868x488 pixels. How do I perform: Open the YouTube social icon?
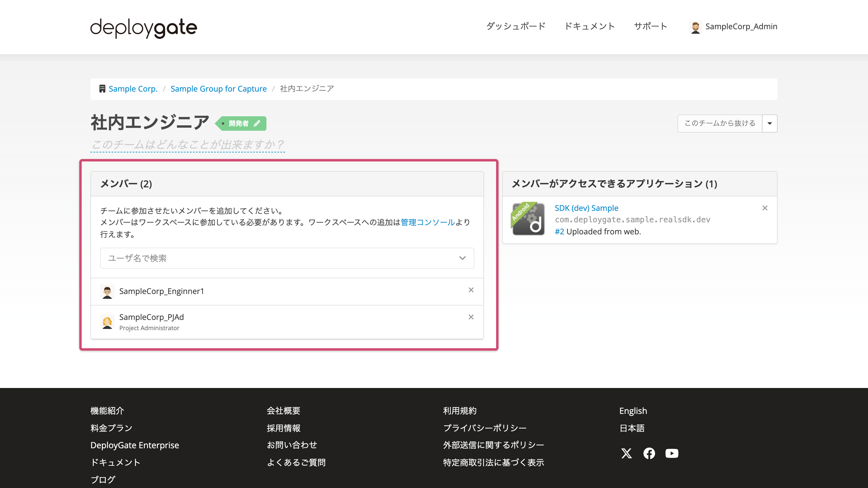point(671,453)
